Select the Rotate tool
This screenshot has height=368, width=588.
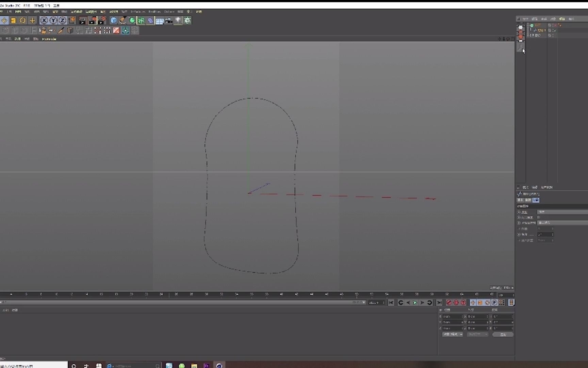[22, 20]
